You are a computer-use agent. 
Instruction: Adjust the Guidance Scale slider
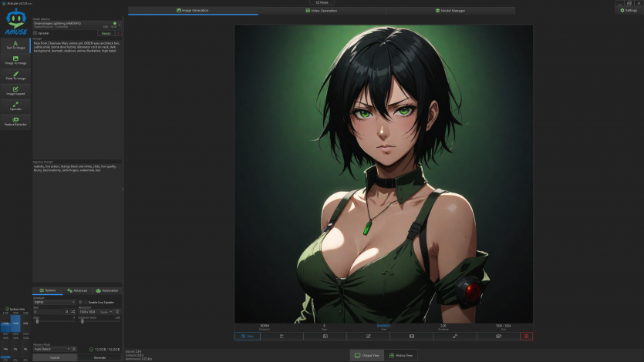point(83,320)
